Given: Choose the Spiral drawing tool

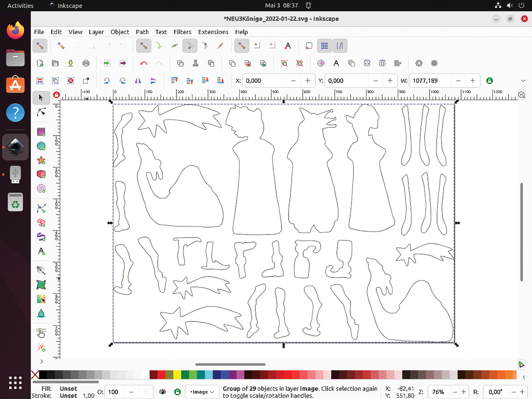Looking at the screenshot, I should point(41,188).
